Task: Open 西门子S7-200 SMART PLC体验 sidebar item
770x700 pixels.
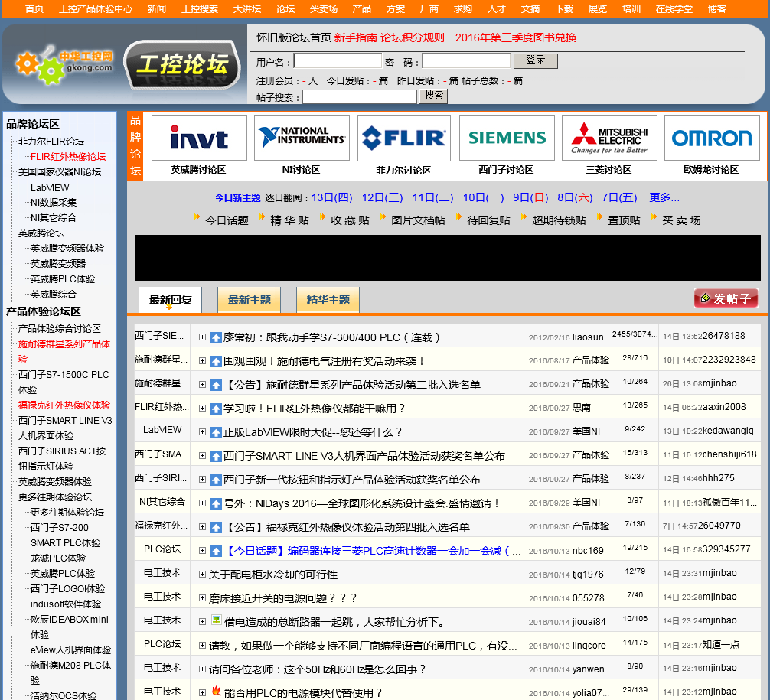Action: tap(65, 535)
